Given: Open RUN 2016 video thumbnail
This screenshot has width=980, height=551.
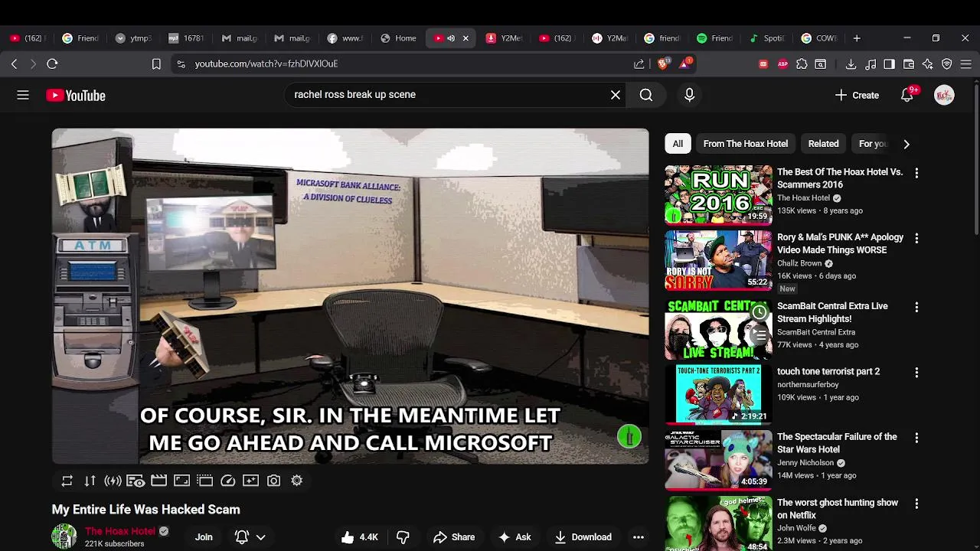Looking at the screenshot, I should 718,195.
